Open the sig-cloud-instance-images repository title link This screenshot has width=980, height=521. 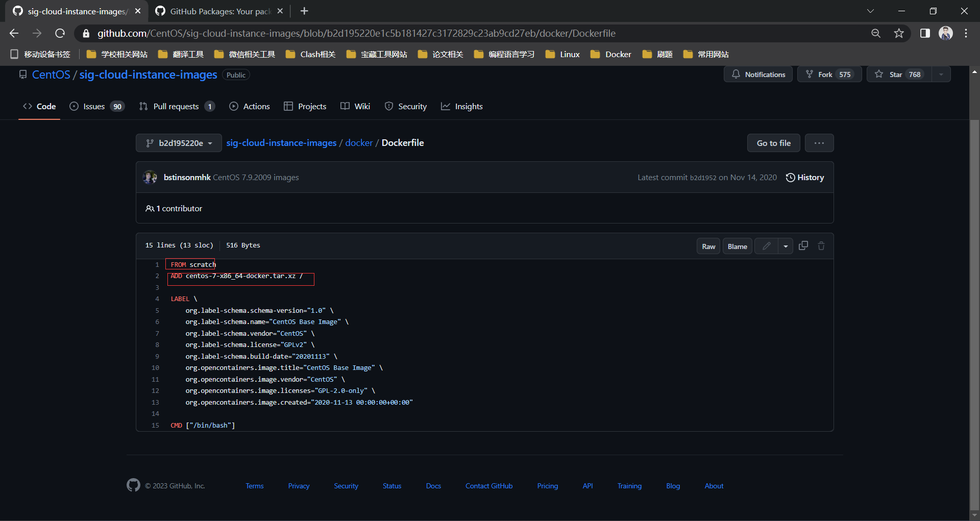tap(148, 75)
